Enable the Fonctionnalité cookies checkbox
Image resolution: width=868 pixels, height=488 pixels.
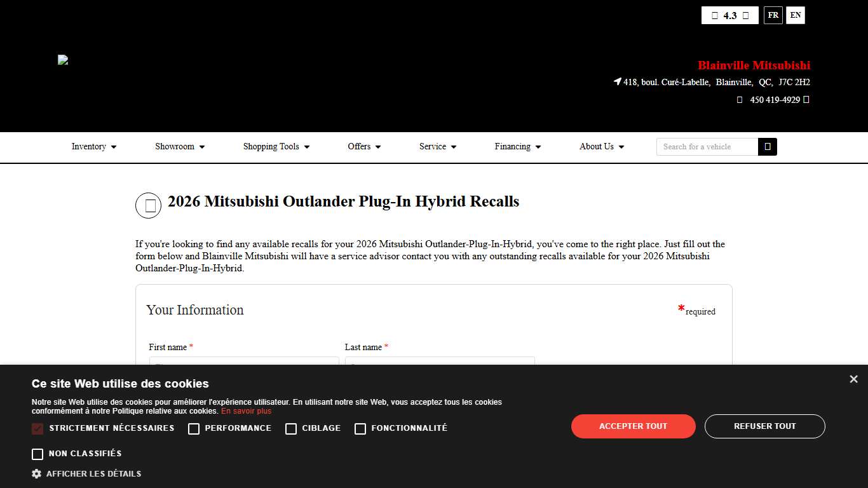(x=360, y=429)
